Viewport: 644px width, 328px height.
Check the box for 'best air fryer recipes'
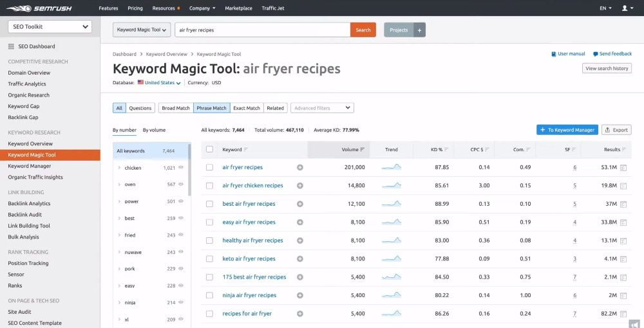pyautogui.click(x=209, y=204)
